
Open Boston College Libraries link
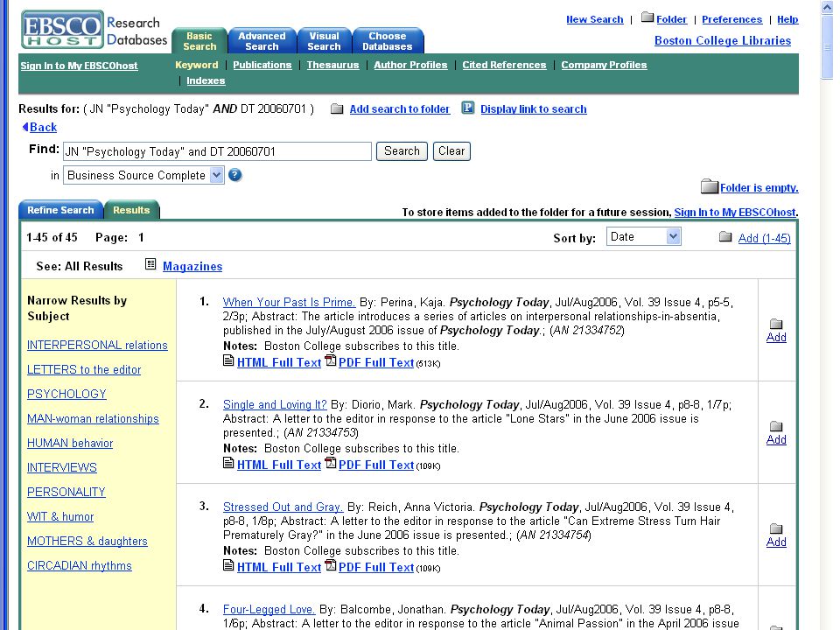coord(722,41)
